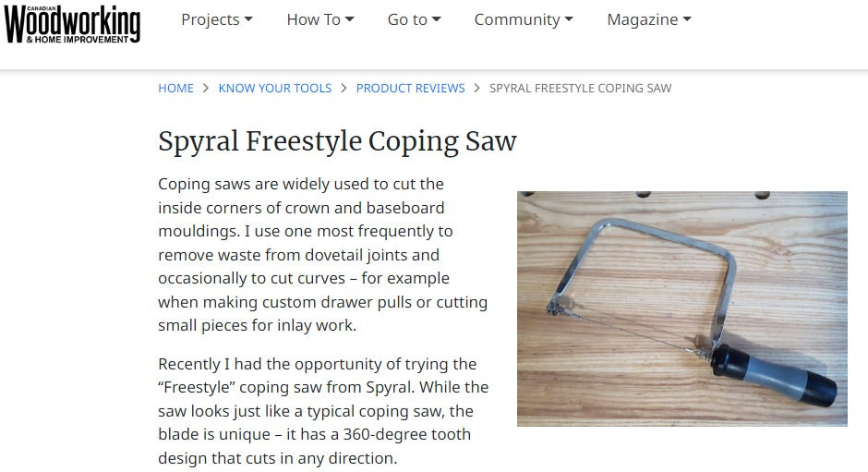Click the Canadian Woodworking logo

(72, 24)
